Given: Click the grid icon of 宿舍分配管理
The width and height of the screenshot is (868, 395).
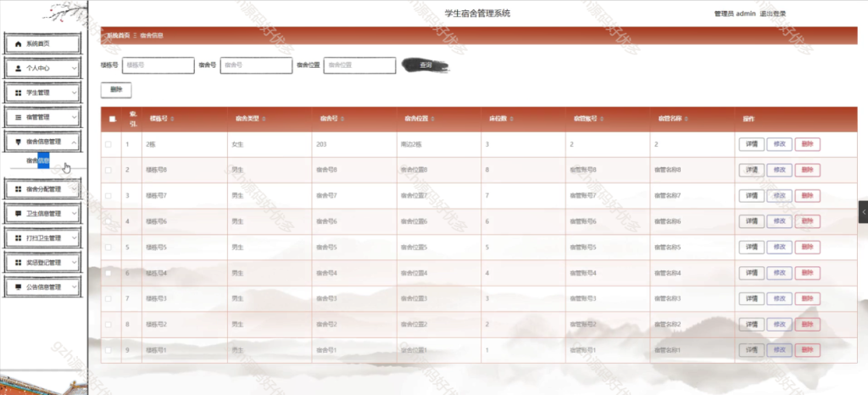Looking at the screenshot, I should pyautogui.click(x=19, y=189).
